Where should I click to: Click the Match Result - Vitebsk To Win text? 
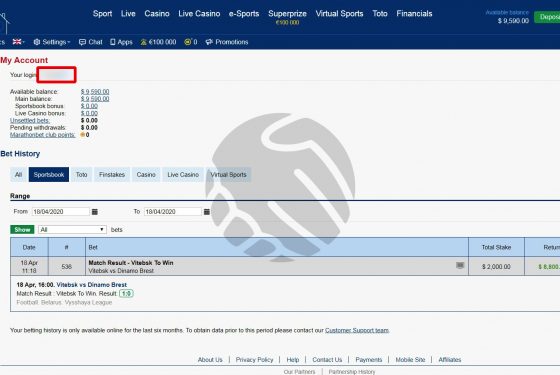tap(131, 263)
